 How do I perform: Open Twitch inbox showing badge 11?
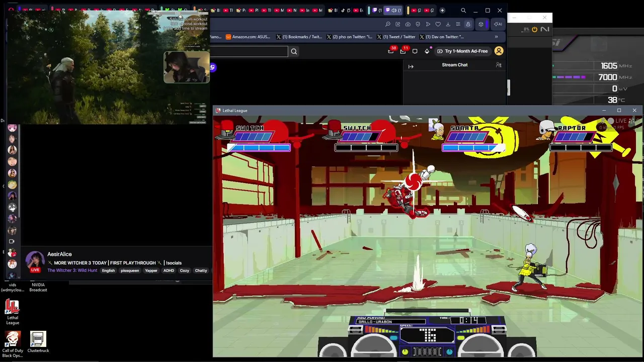click(x=403, y=51)
